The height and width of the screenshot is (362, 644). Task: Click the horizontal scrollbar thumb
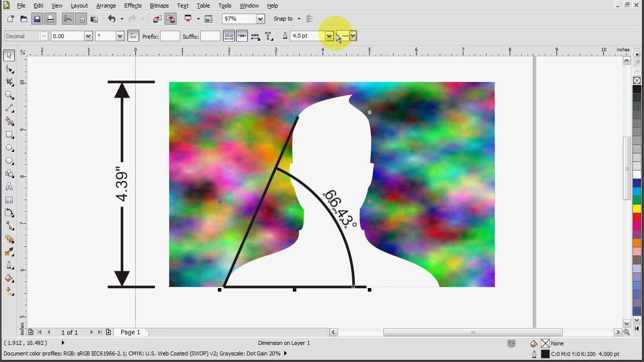(x=472, y=332)
